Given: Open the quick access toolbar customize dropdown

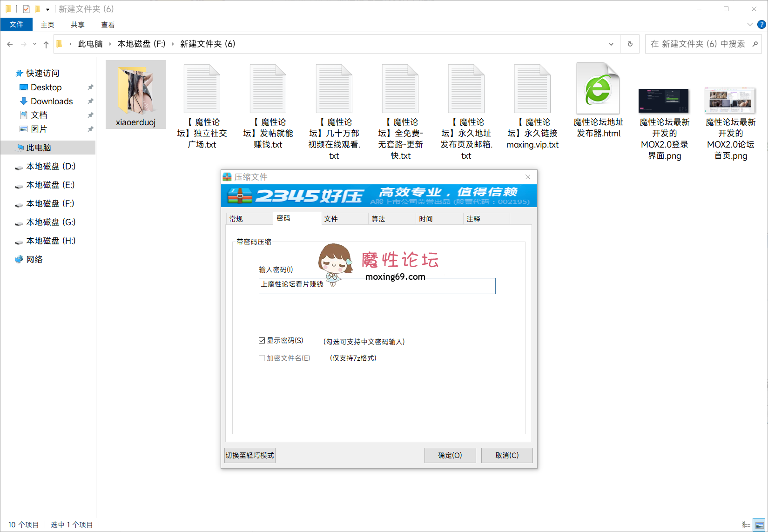Looking at the screenshot, I should coord(47,9).
